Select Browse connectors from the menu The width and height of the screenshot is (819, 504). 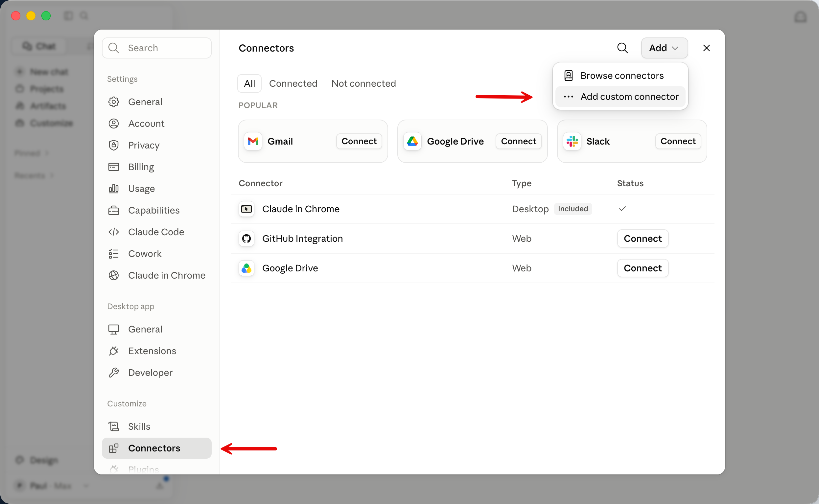(620, 76)
